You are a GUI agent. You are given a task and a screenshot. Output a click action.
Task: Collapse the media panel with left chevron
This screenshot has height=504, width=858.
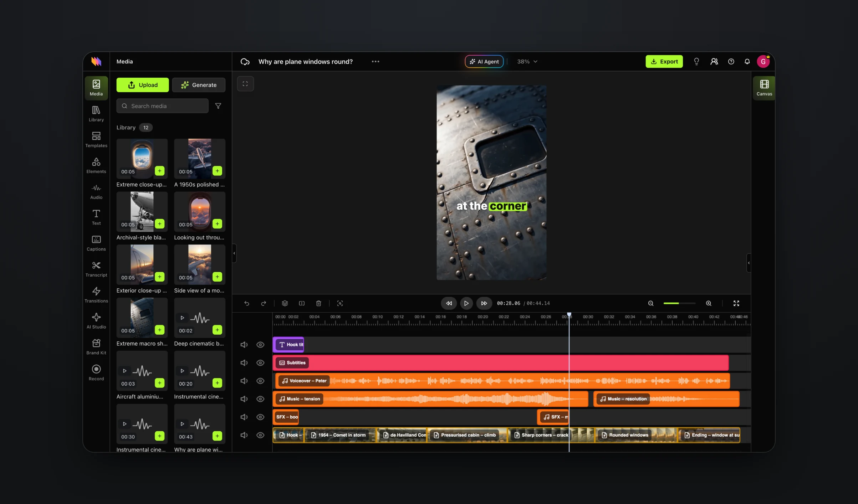coord(234,253)
